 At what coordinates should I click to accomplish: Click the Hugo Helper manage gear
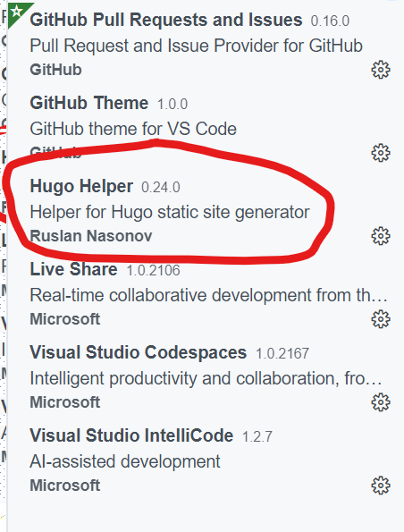(x=381, y=236)
